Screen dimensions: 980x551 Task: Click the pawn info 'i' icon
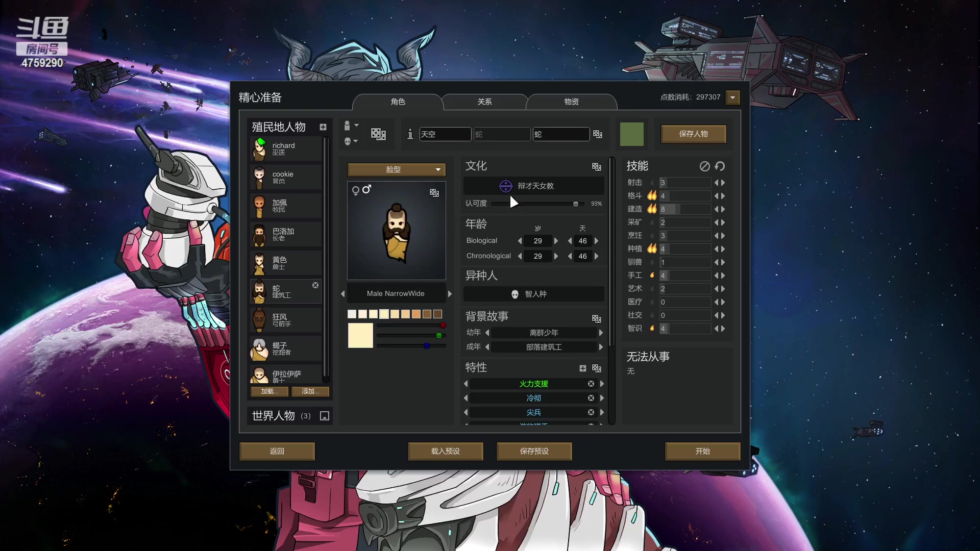[x=410, y=134]
